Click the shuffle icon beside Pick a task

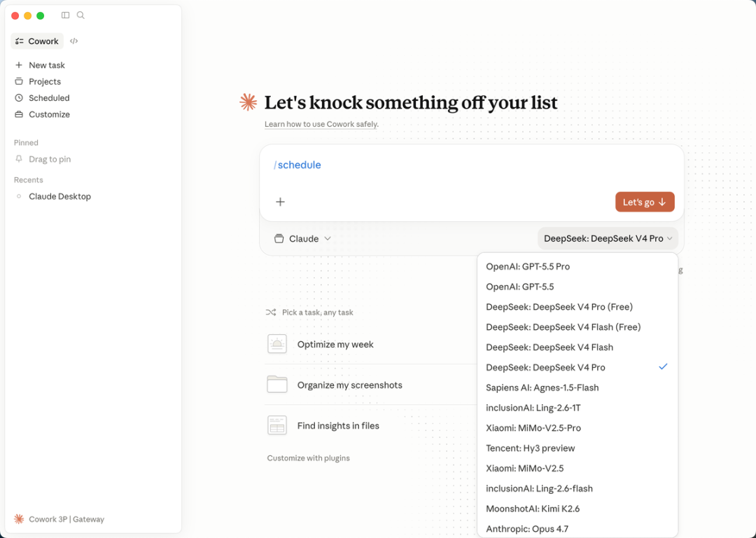271,312
